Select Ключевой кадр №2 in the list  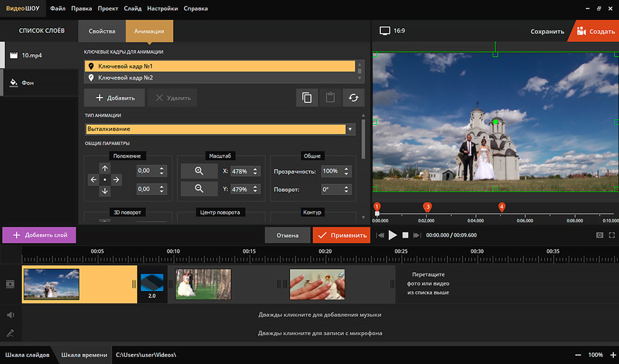pos(220,78)
